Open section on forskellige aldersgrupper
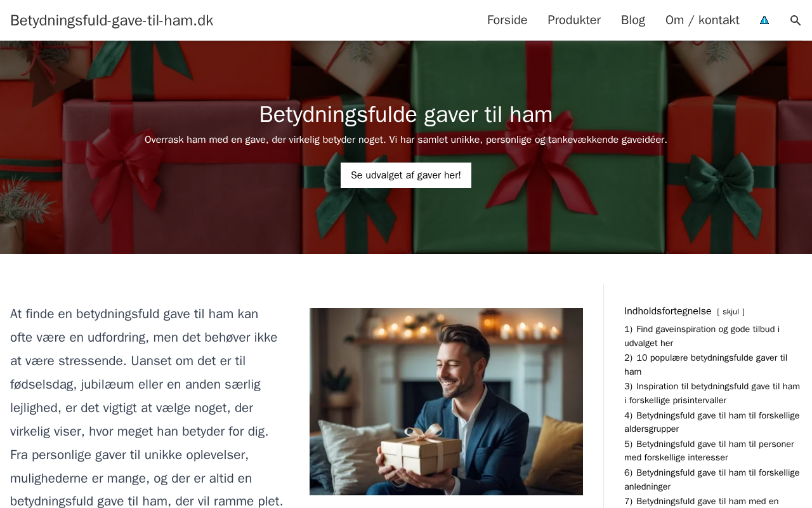812x508 pixels. [712, 422]
